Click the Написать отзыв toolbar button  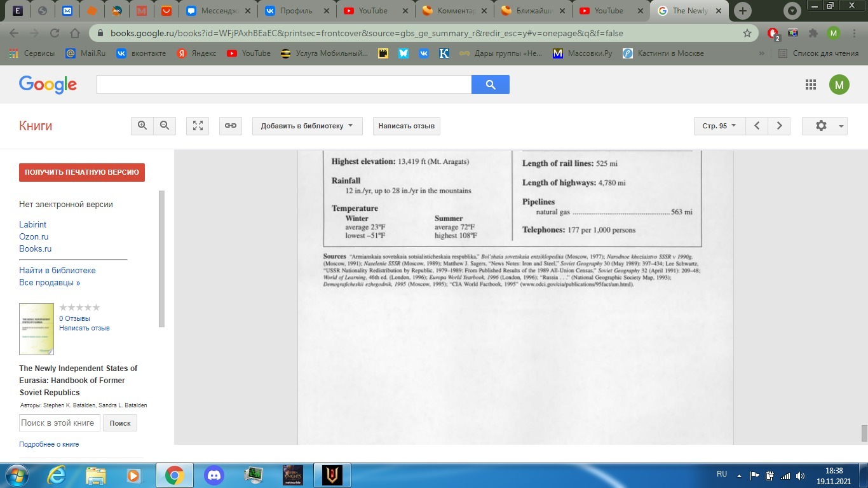click(407, 126)
